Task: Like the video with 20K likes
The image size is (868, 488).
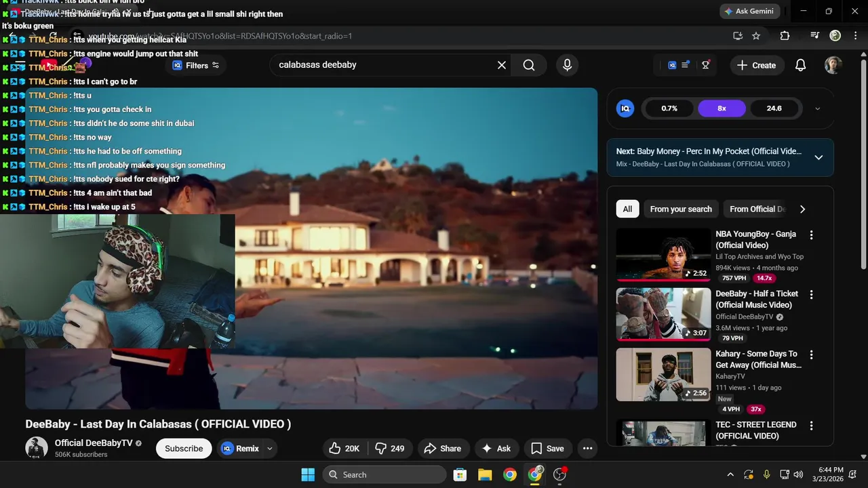Action: (344, 448)
